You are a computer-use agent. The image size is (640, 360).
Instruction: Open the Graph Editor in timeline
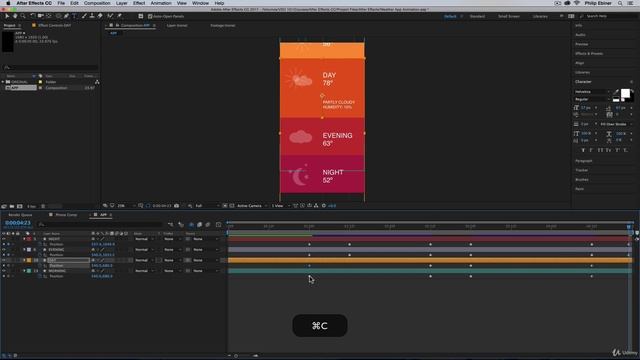point(218,224)
